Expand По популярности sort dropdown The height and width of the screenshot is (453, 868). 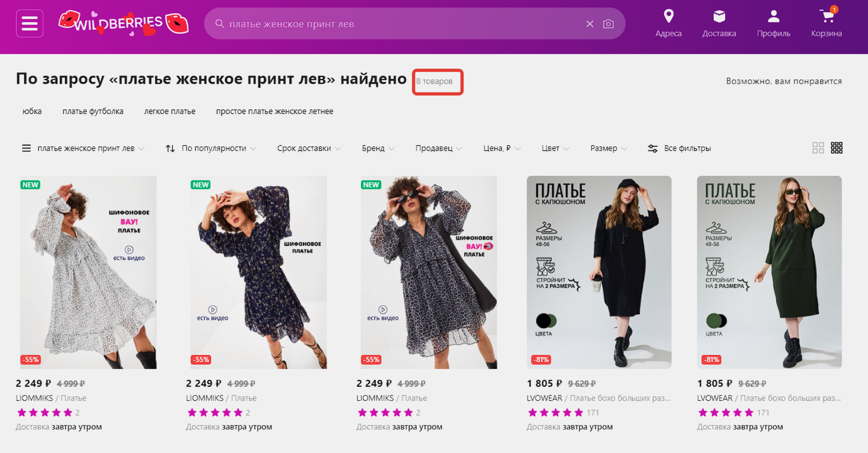pos(211,148)
